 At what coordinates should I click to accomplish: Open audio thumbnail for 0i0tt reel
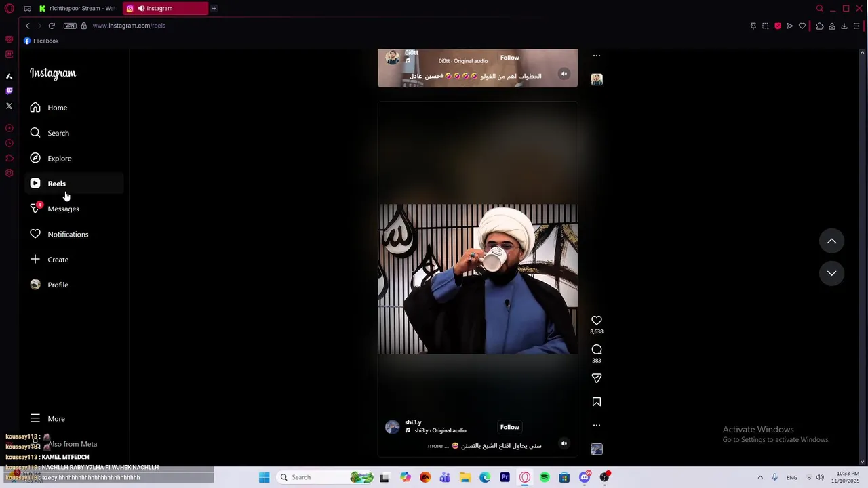click(x=597, y=79)
